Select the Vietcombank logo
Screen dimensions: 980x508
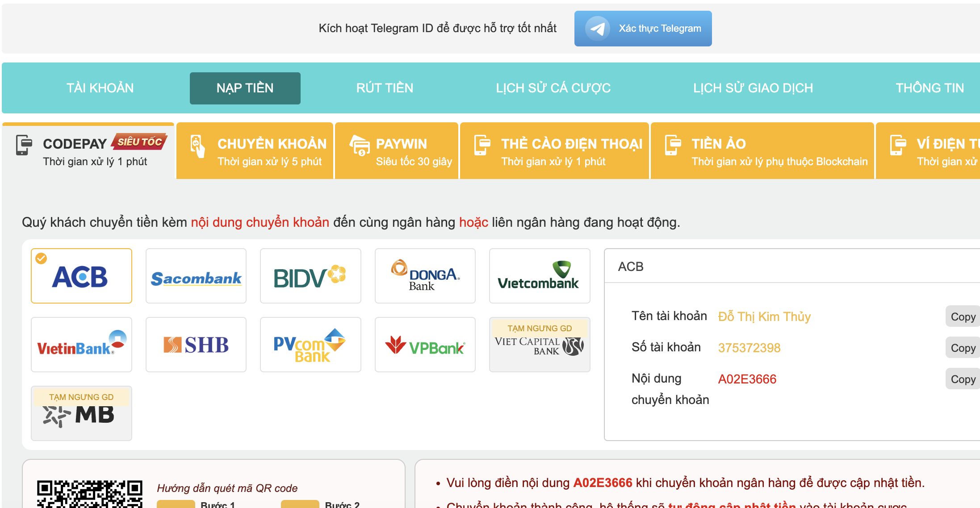pos(539,276)
